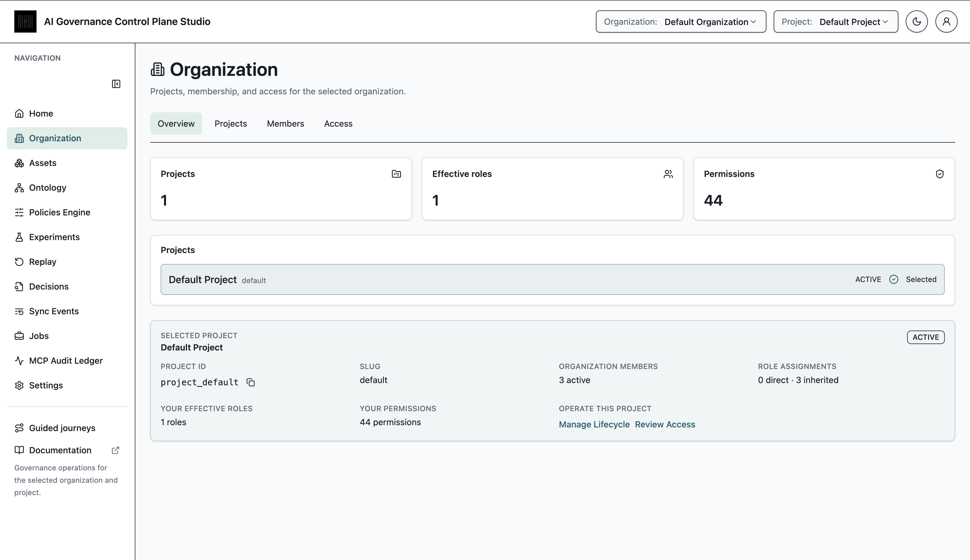The image size is (970, 560).
Task: Open the MCP Audit Ledger
Action: click(x=67, y=361)
